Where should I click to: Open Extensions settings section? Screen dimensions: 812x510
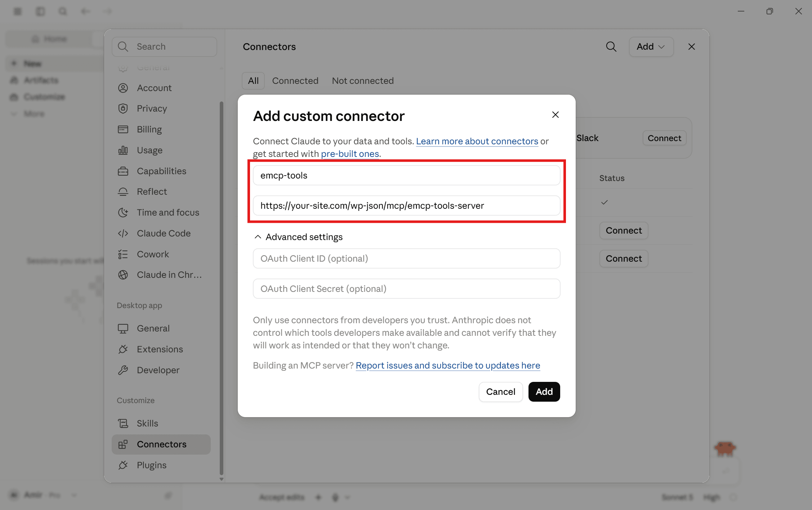tap(161, 349)
